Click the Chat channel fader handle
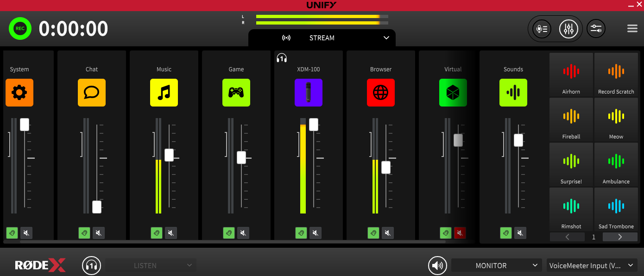Screen dimensions: 644x276 (x=97, y=207)
